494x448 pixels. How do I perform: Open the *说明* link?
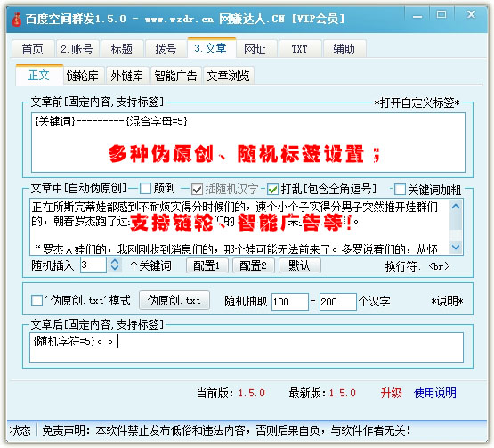447,301
